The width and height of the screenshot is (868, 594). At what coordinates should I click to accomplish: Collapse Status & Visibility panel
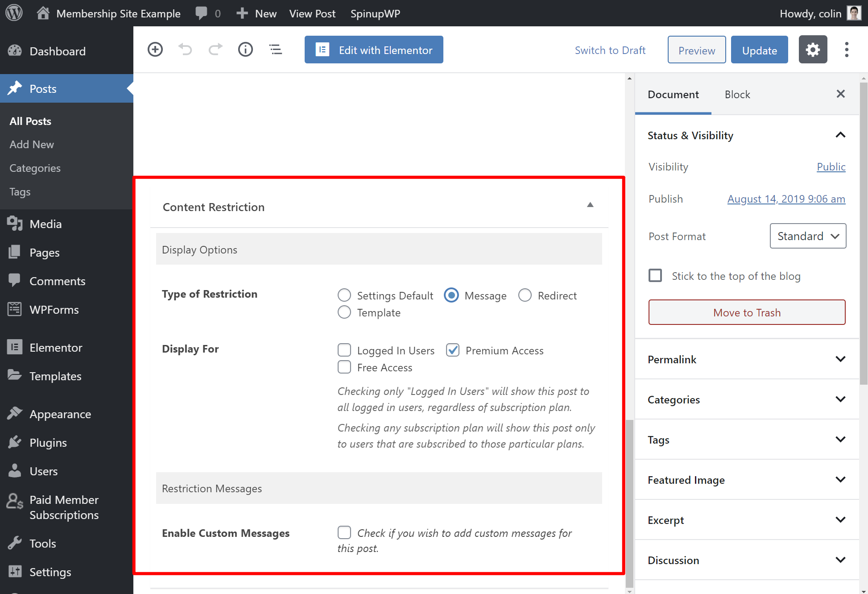pos(840,135)
